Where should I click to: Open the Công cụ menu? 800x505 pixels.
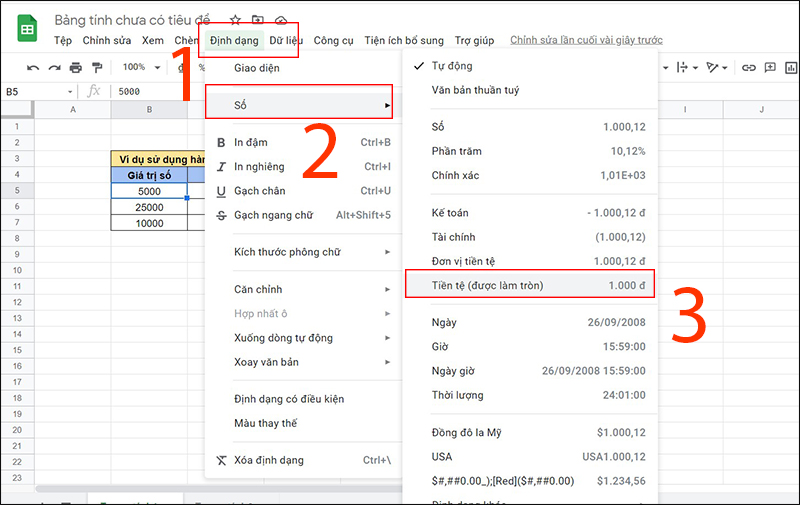tap(333, 40)
